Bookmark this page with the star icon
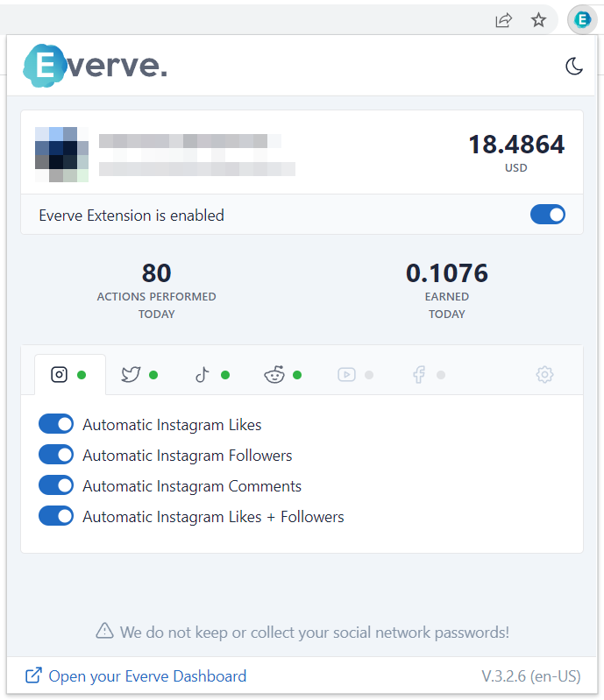 [538, 19]
